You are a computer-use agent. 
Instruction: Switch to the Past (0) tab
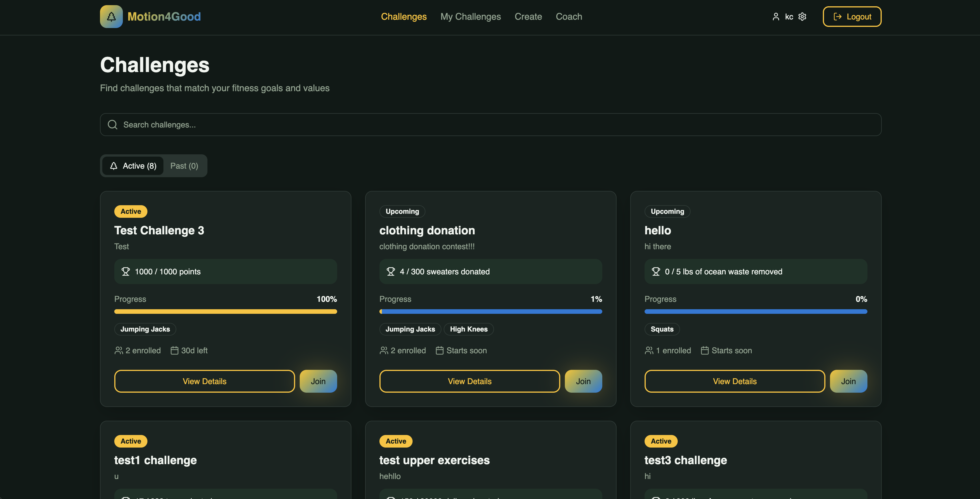[x=184, y=165]
